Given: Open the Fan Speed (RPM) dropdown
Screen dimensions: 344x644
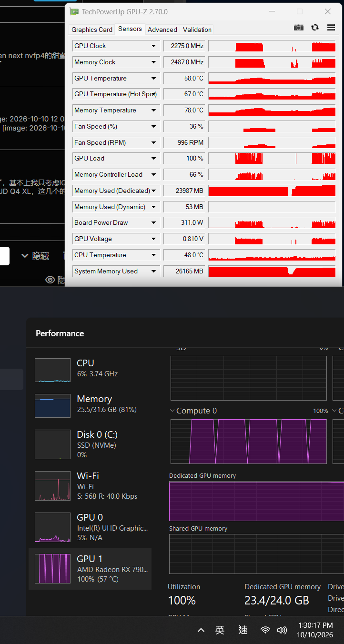Looking at the screenshot, I should click(x=154, y=142).
